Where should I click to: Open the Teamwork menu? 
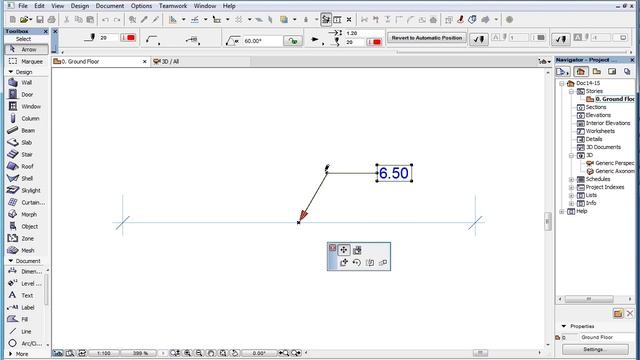click(173, 6)
